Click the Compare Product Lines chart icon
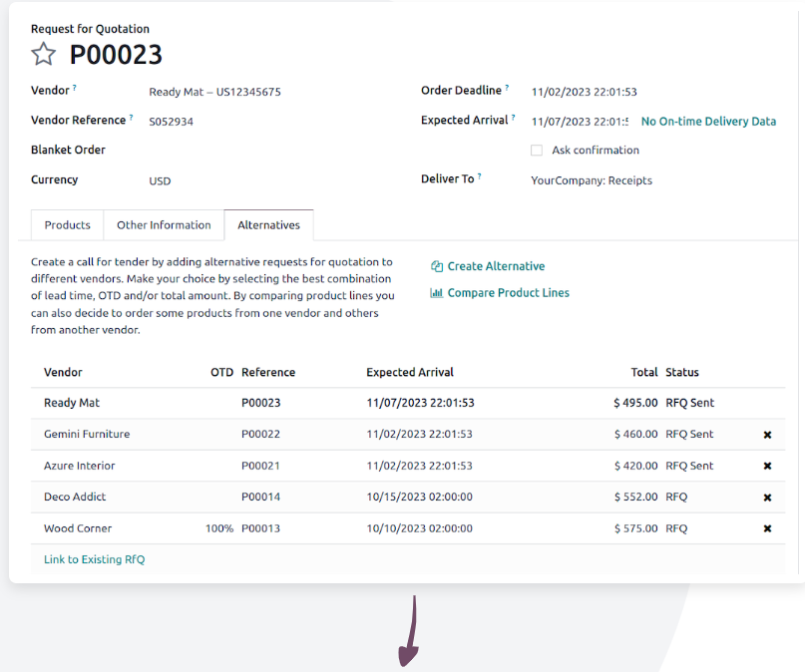 pyautogui.click(x=437, y=293)
